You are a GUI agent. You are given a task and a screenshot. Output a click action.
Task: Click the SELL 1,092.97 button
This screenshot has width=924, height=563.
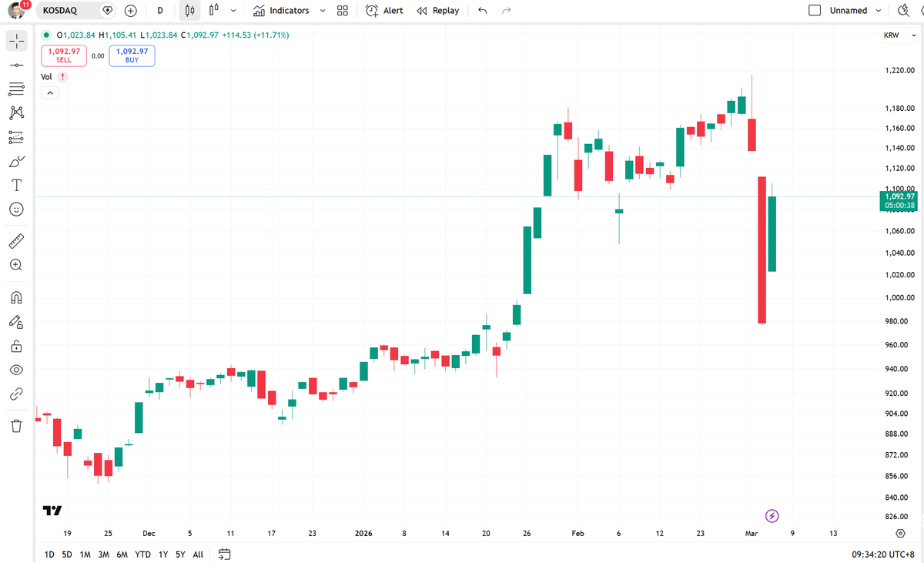pyautogui.click(x=64, y=55)
